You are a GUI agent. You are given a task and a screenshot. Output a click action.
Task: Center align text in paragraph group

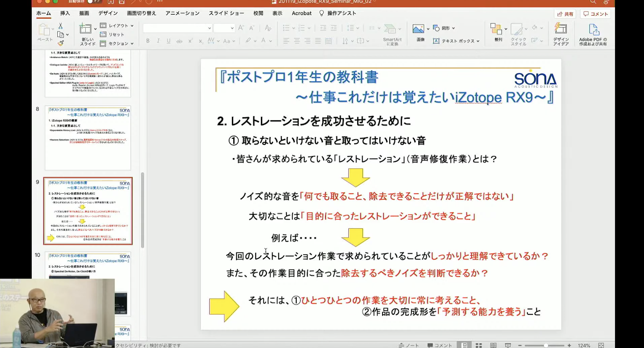pyautogui.click(x=297, y=41)
